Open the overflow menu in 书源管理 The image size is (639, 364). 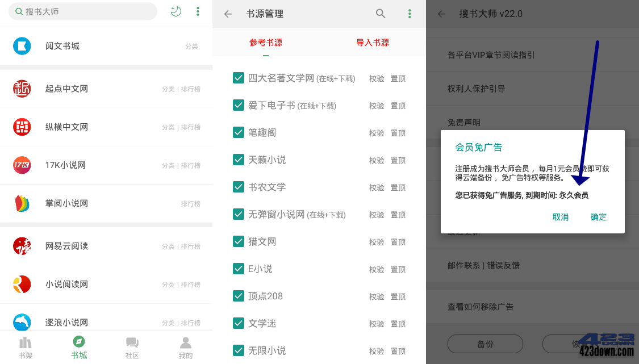click(410, 14)
